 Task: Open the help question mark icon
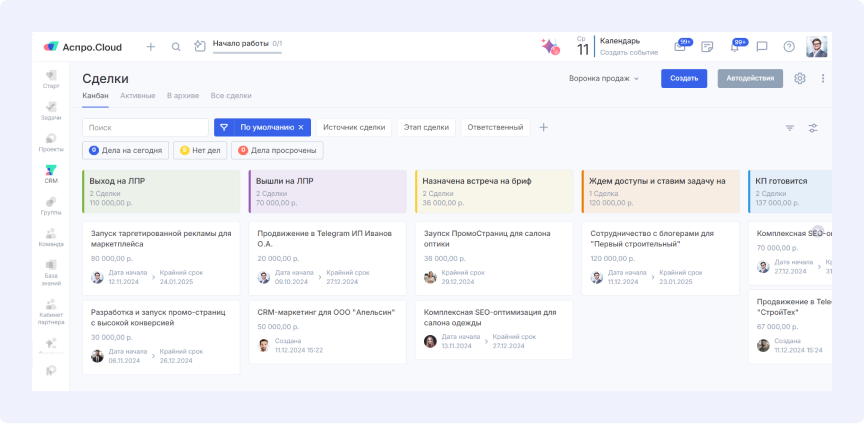click(789, 46)
